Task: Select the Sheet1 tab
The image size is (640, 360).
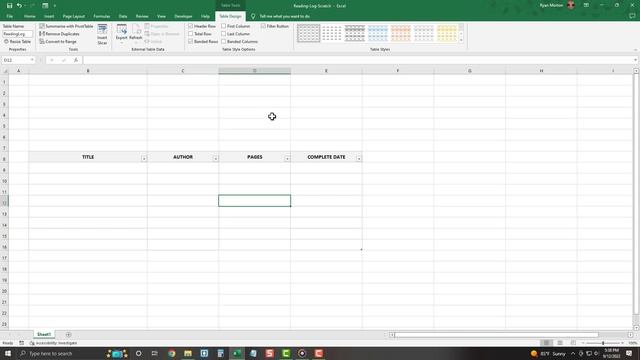Action: click(44, 334)
